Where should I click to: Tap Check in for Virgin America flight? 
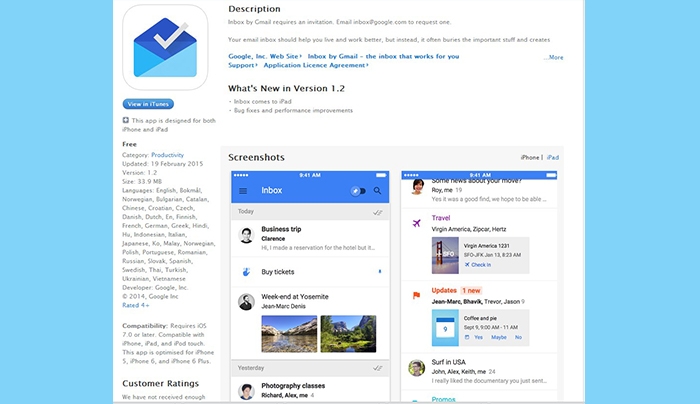click(x=478, y=265)
